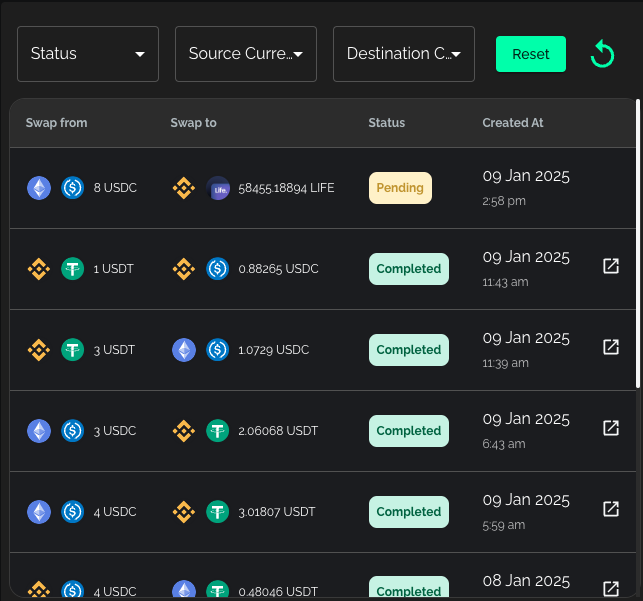Viewport: 643px width, 601px height.
Task: Click the table's vertical scrollbar
Action: click(638, 243)
